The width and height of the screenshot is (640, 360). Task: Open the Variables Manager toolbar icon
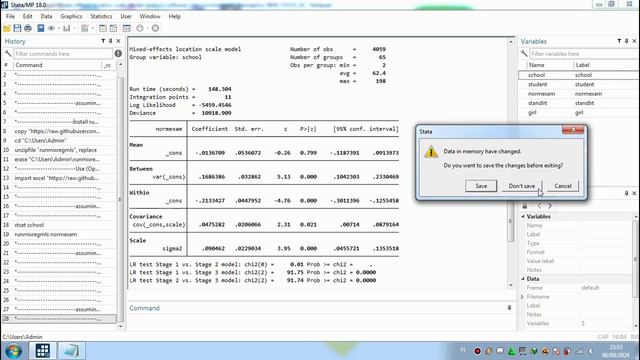tap(127, 28)
